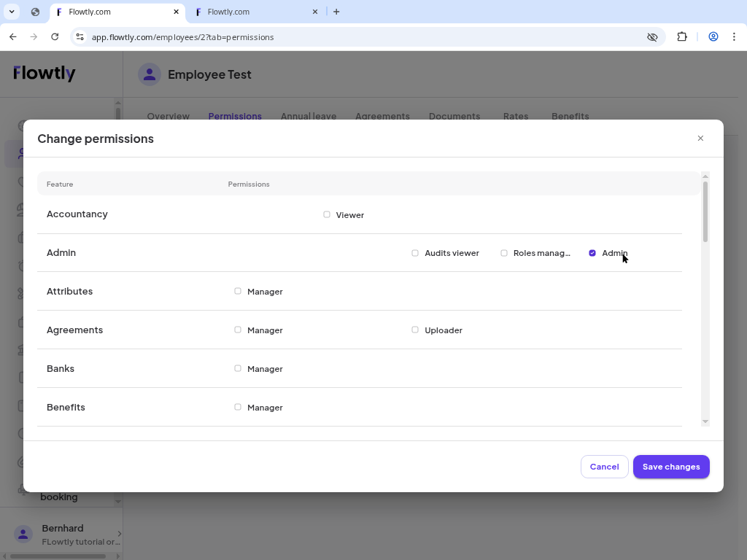Check the Audits viewer checkbox
Viewport: 747px width, 560px height.
click(415, 252)
